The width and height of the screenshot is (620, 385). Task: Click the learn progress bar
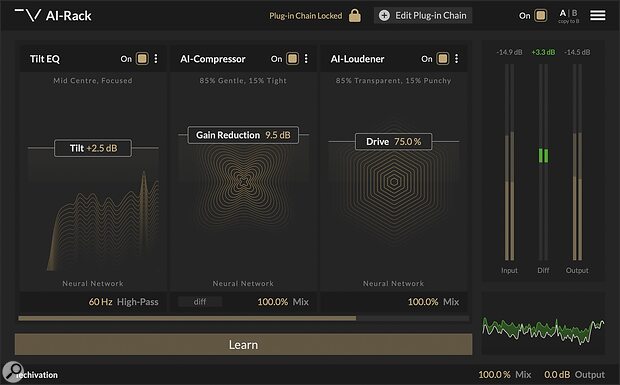pos(244,318)
